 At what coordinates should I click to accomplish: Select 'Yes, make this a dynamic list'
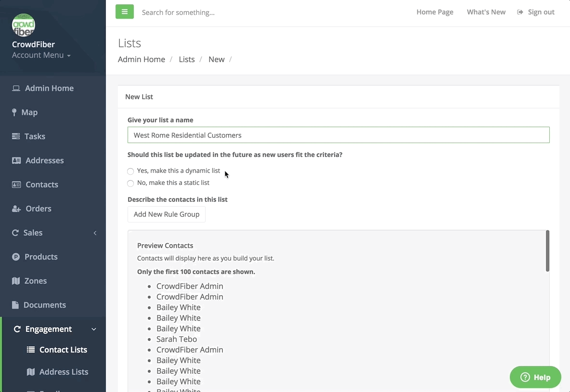pos(130,171)
